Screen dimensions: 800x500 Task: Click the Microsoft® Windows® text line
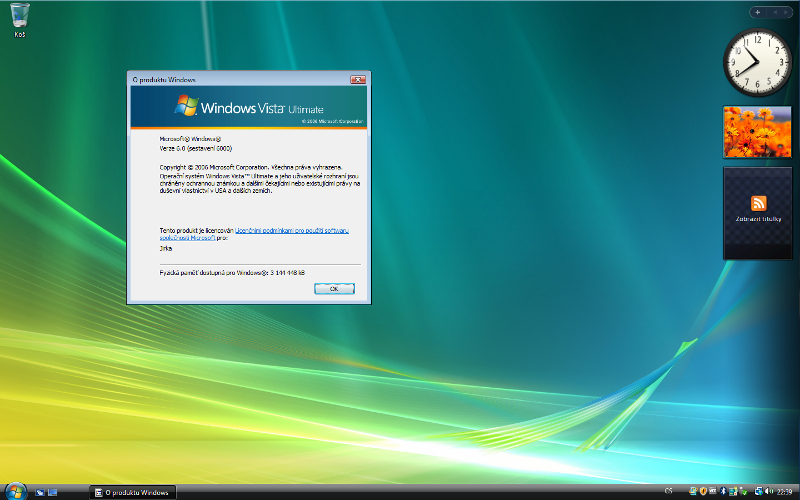tap(190, 139)
